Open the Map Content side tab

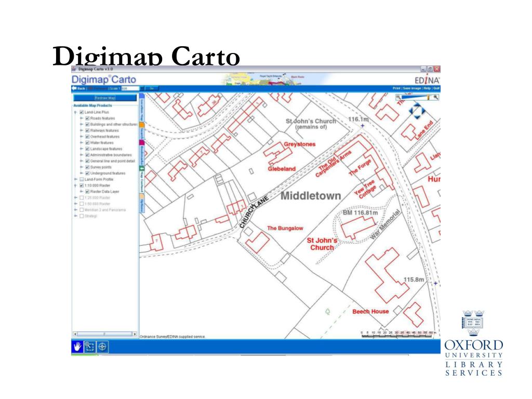pyautogui.click(x=142, y=179)
